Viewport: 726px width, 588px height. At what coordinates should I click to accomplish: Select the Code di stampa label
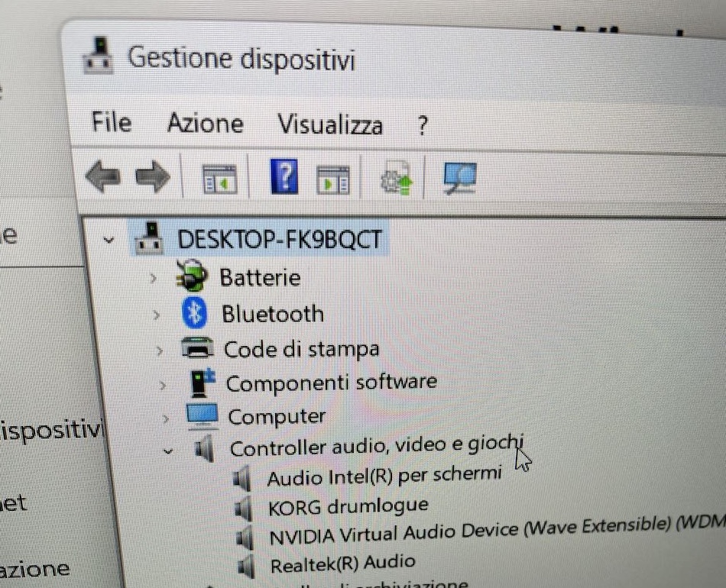click(x=301, y=349)
